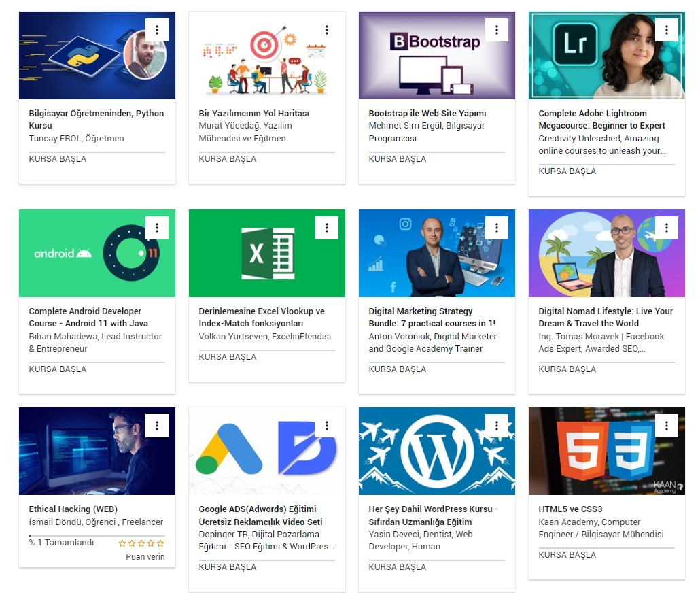Open three-dot menu on Excel Vlookup course
The height and width of the screenshot is (593, 700).
coord(327,228)
